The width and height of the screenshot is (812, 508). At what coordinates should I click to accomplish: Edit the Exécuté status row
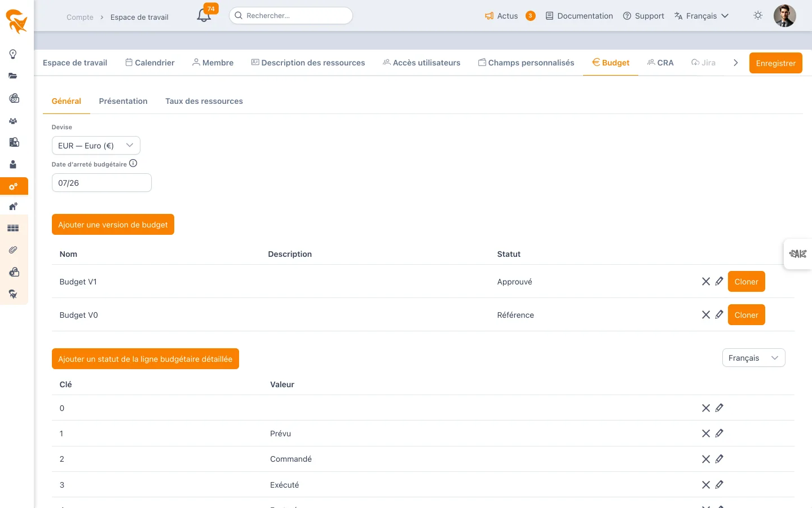[719, 484]
